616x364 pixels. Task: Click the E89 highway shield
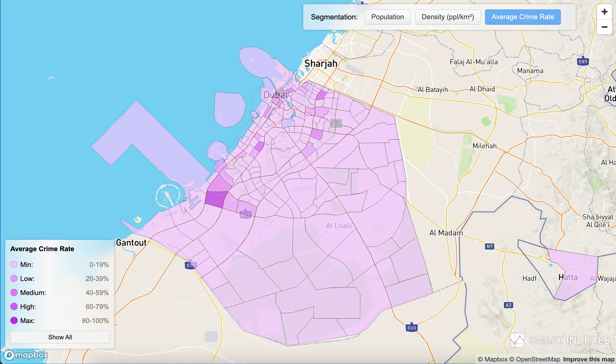583,61
